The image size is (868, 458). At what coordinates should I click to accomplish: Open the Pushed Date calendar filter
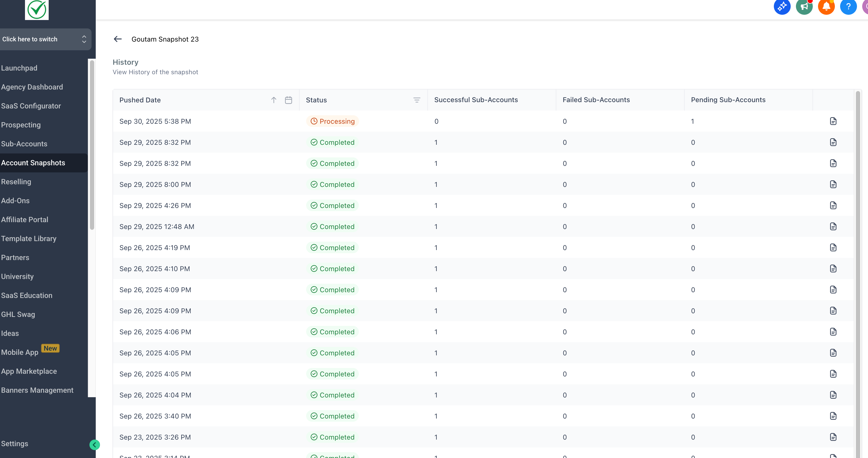289,100
